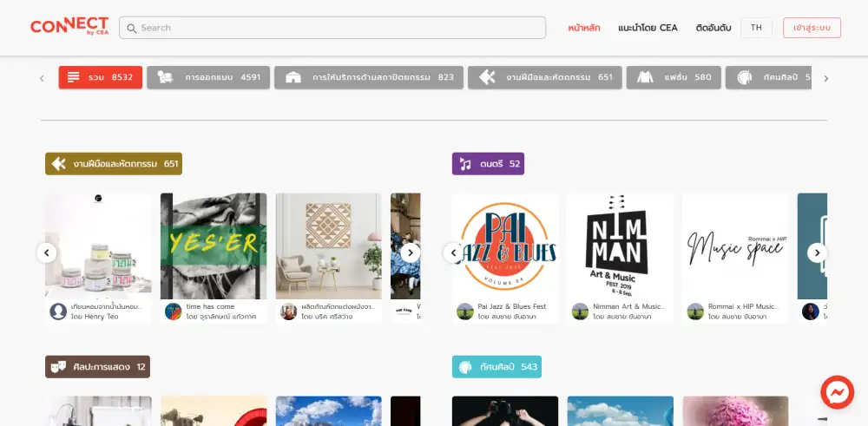Go to the หน้าหลัก menu item

[584, 28]
